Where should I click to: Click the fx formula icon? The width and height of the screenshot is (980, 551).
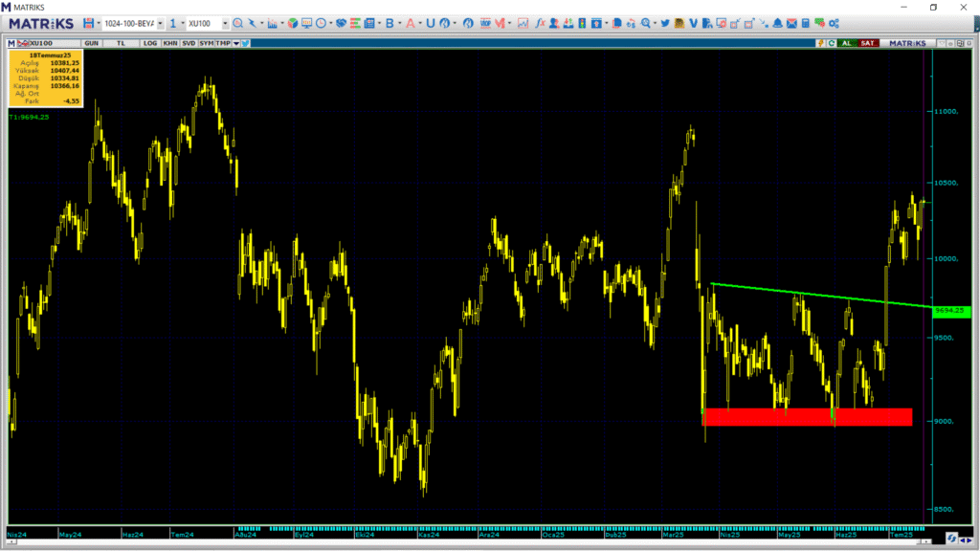(541, 23)
